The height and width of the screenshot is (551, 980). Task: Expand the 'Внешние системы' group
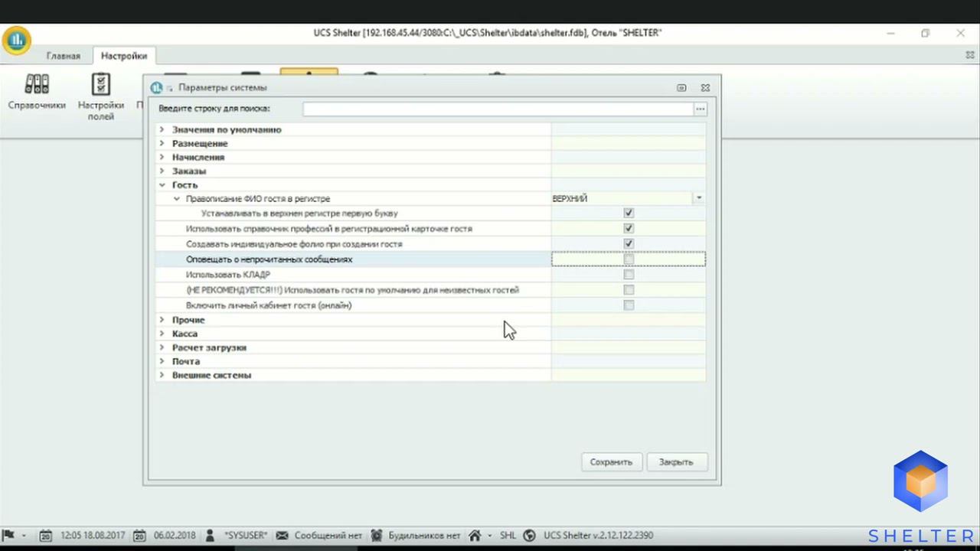(x=162, y=374)
